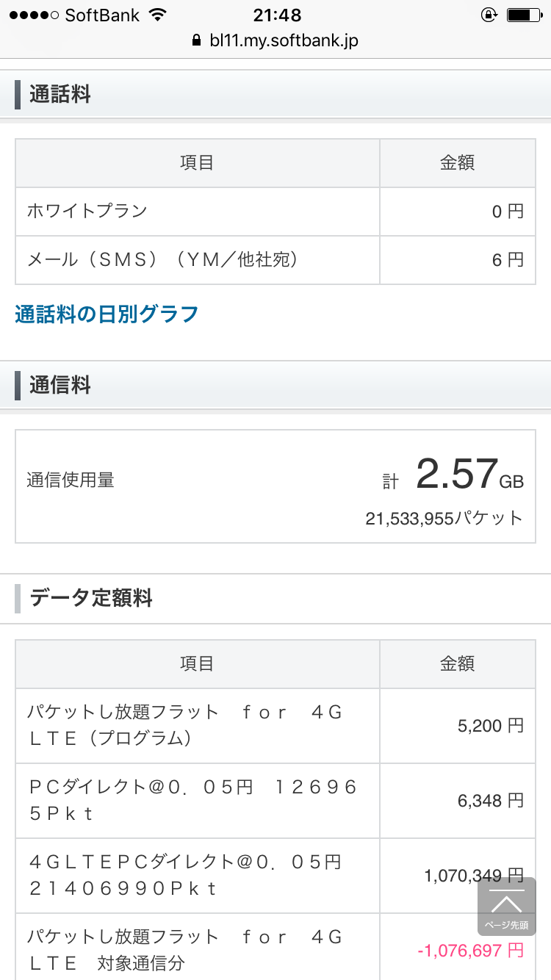The image size is (551, 980).
Task: Tap the 21,533,955パケット packet count
Action: (444, 519)
